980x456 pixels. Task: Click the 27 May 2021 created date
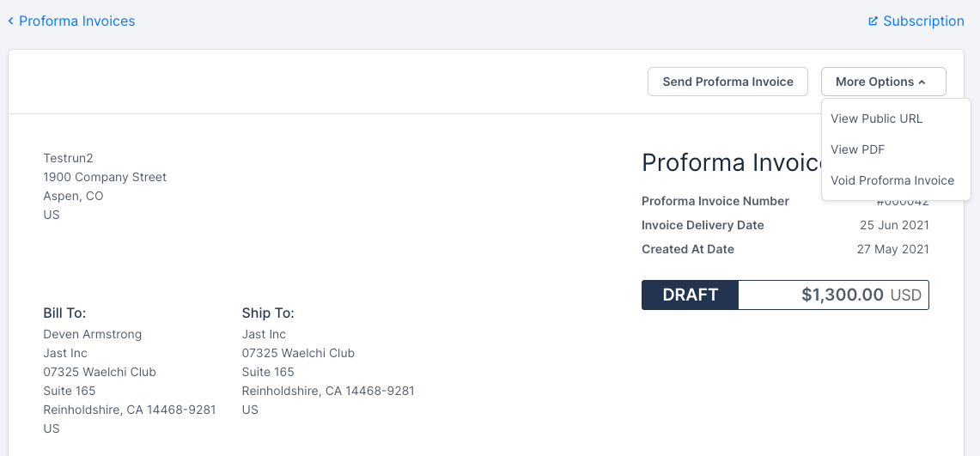[892, 249]
